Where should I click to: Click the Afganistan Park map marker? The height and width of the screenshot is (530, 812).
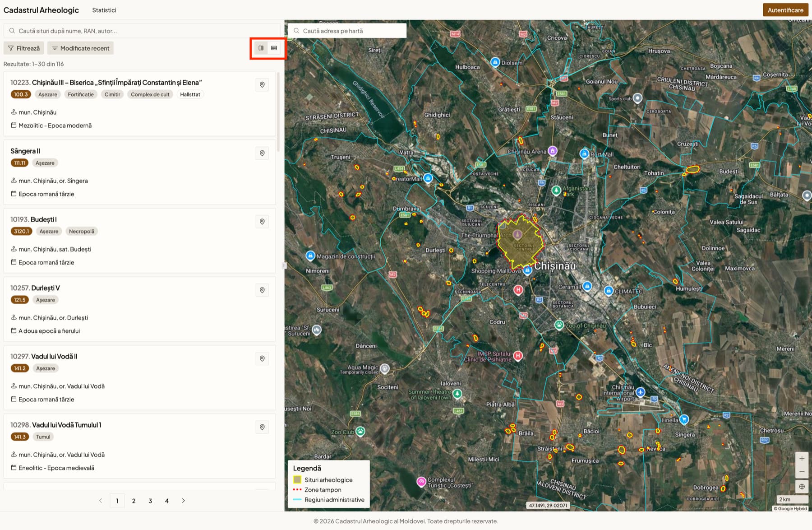(x=557, y=190)
